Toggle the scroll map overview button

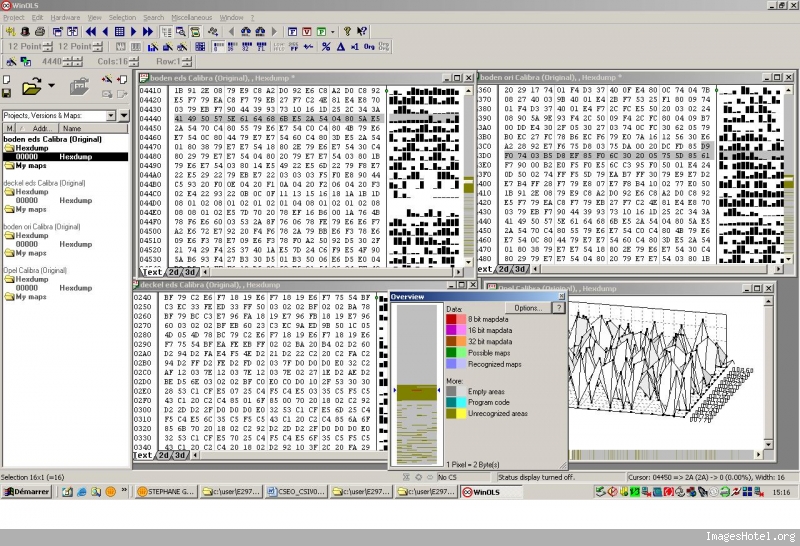click(x=195, y=32)
